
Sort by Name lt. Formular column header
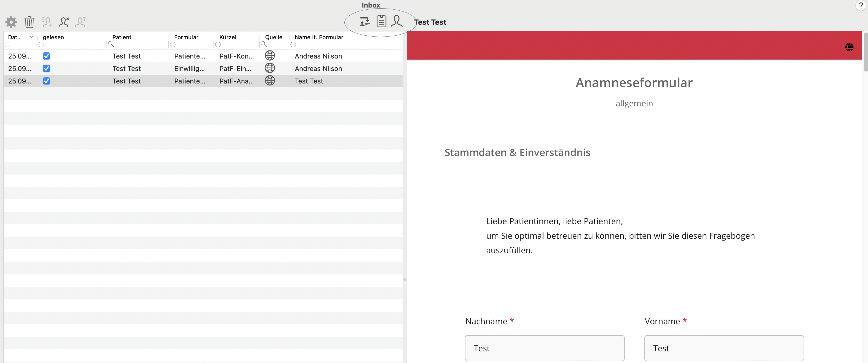click(x=319, y=37)
